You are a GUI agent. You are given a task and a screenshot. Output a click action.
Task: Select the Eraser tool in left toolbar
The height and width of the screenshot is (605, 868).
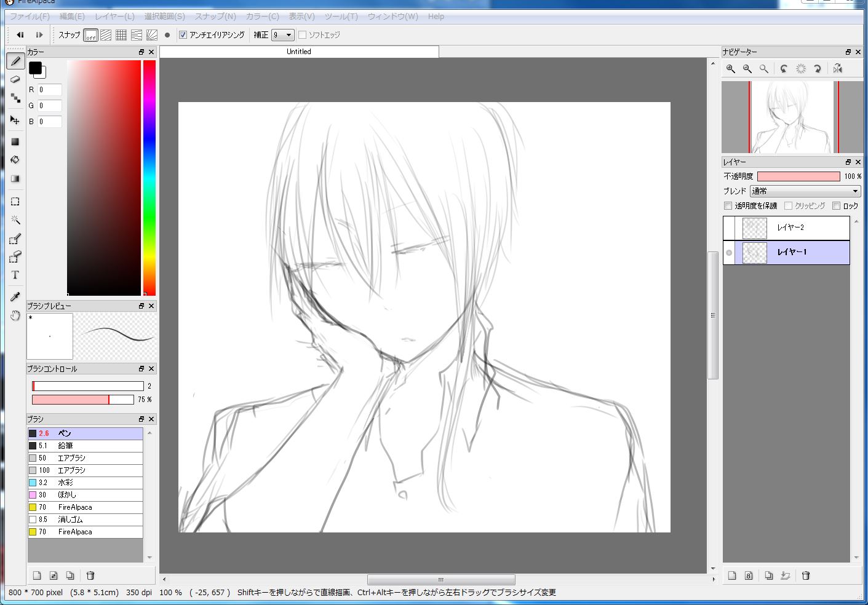click(x=15, y=79)
